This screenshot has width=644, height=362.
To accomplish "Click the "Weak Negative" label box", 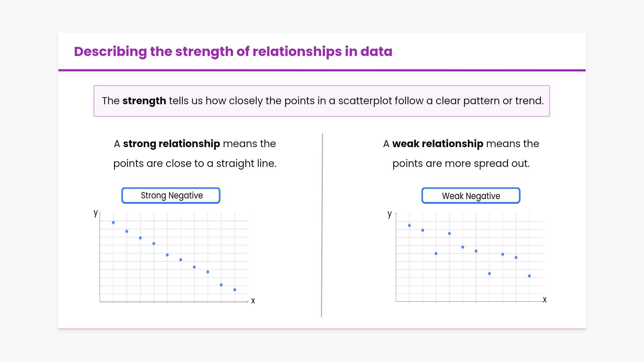I will click(471, 196).
